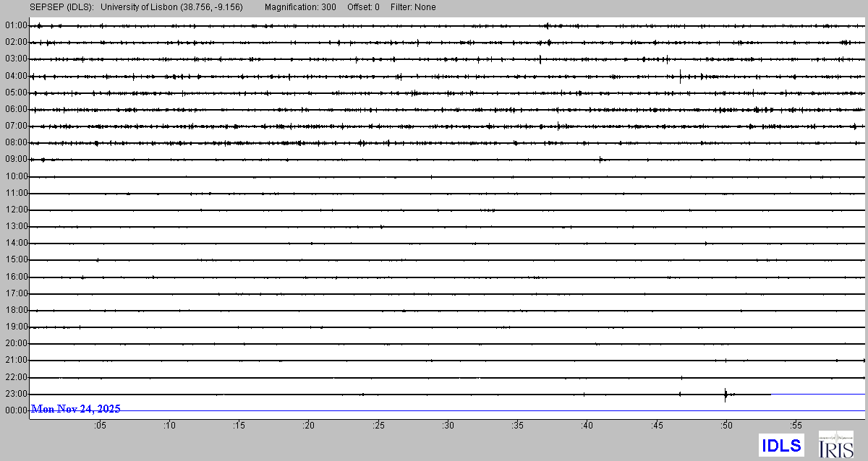Click the :05 minute axis marker
This screenshot has width=868, height=461.
click(x=100, y=426)
